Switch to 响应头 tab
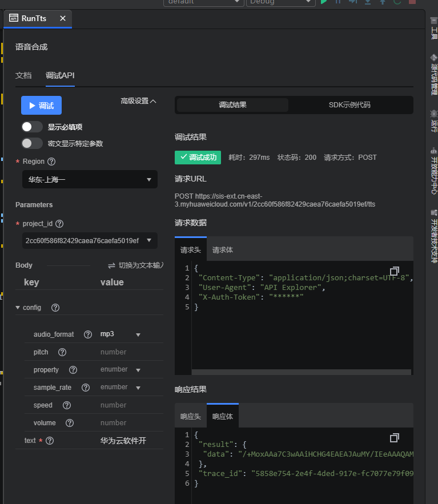Image resolution: width=438 pixels, height=504 pixels. (x=190, y=417)
